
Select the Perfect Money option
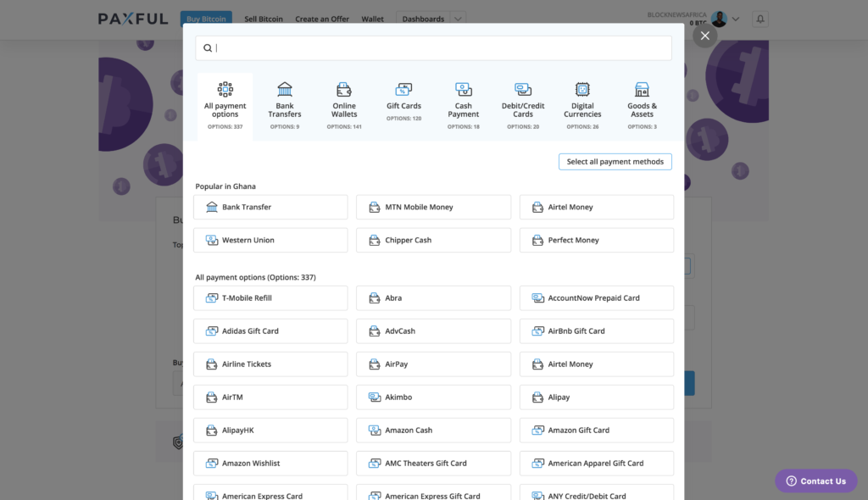pyautogui.click(x=597, y=241)
